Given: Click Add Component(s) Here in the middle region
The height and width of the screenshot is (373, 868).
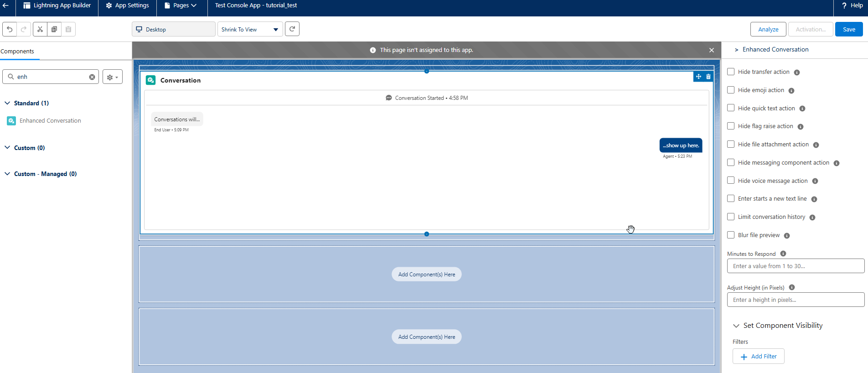Looking at the screenshot, I should 427,275.
